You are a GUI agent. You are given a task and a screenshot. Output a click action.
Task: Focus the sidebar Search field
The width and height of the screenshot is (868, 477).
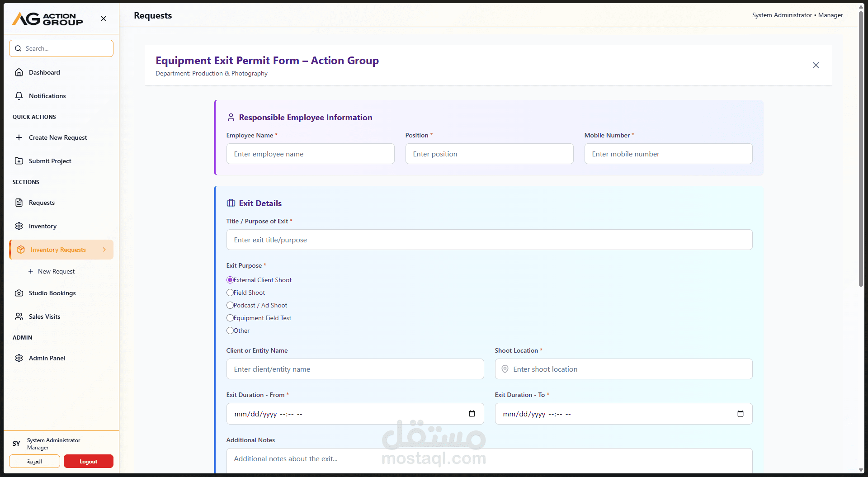pyautogui.click(x=61, y=48)
